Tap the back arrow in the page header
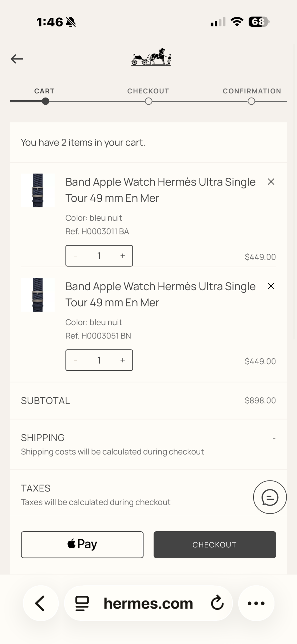Viewport: 297px width, 644px height. 17,59
